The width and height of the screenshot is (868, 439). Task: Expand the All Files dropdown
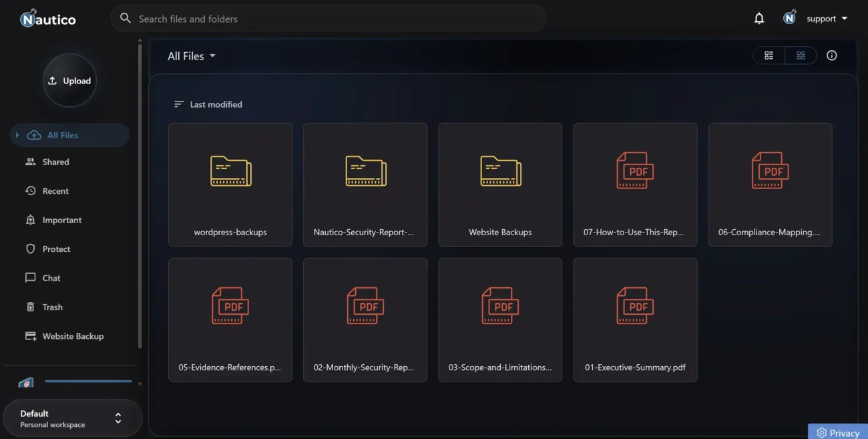point(192,56)
